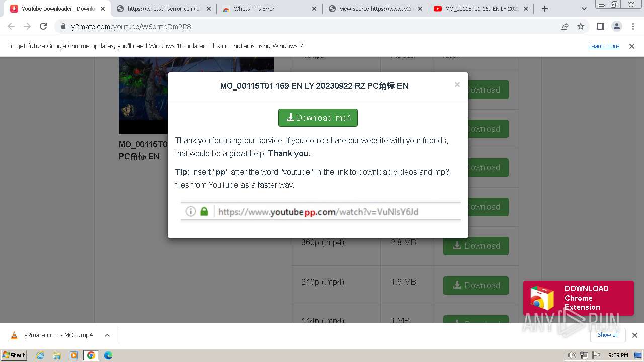Close the download dialog with the X
644x362 pixels.
click(457, 85)
